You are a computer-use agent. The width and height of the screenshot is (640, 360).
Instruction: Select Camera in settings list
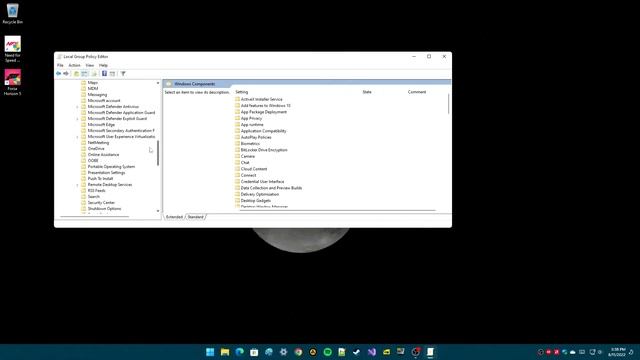[x=247, y=156]
